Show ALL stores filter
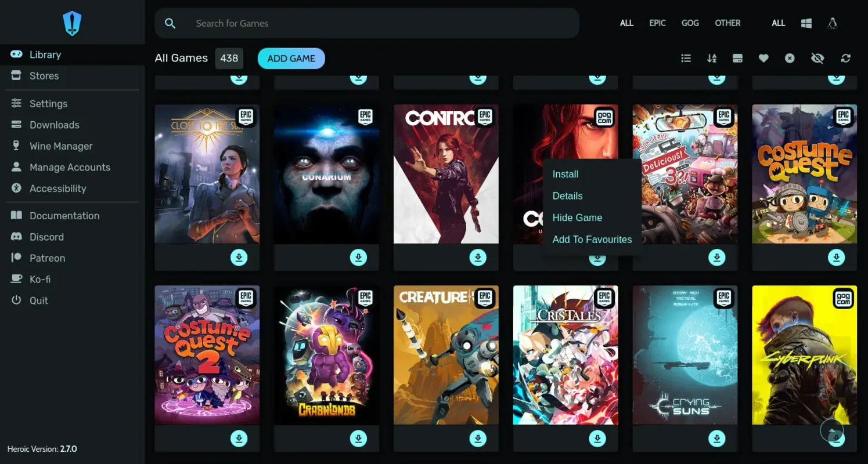Viewport: 868px width, 464px height. [626, 23]
